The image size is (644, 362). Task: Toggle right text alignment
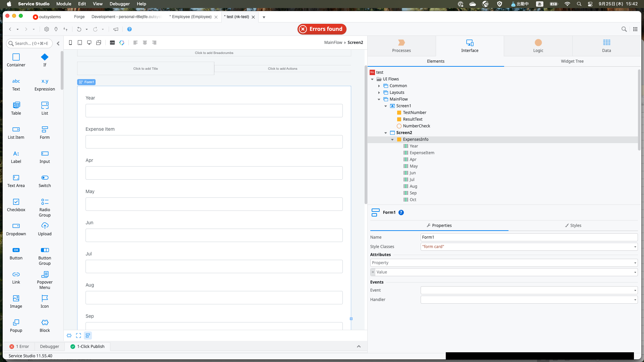tap(154, 43)
